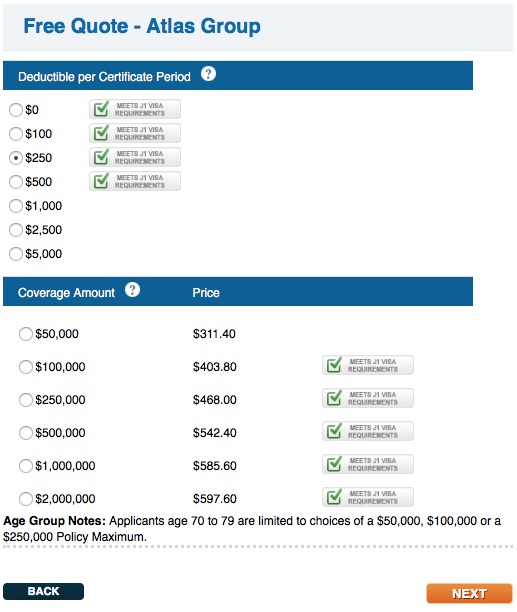Choose the $5,000 deductible radio button
This screenshot has width=517, height=612.
pos(16,254)
